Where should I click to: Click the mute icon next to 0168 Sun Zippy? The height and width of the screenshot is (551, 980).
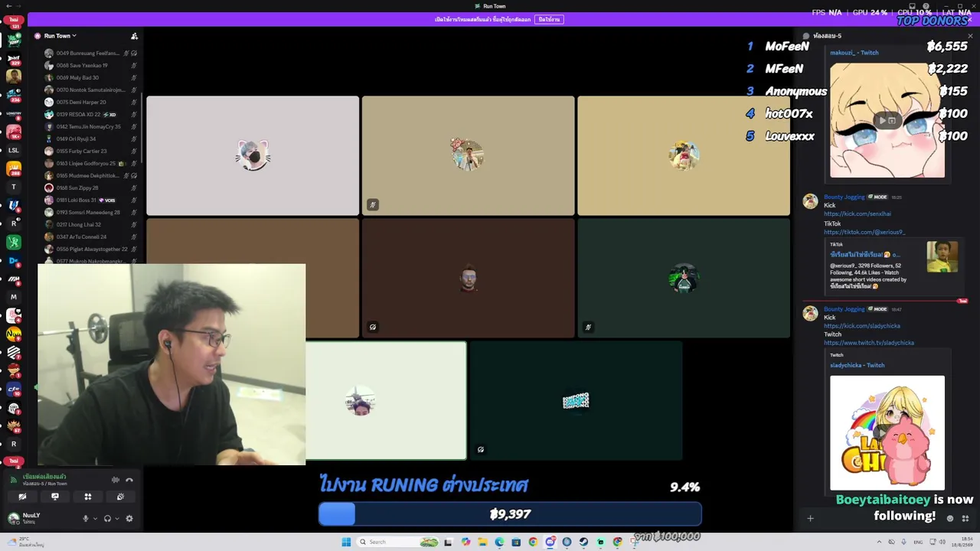(134, 187)
